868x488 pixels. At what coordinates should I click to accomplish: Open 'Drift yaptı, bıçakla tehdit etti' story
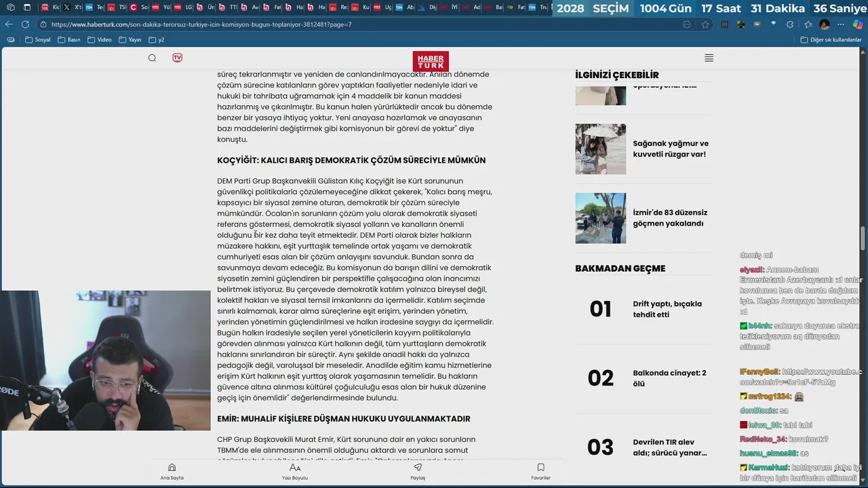coord(667,309)
